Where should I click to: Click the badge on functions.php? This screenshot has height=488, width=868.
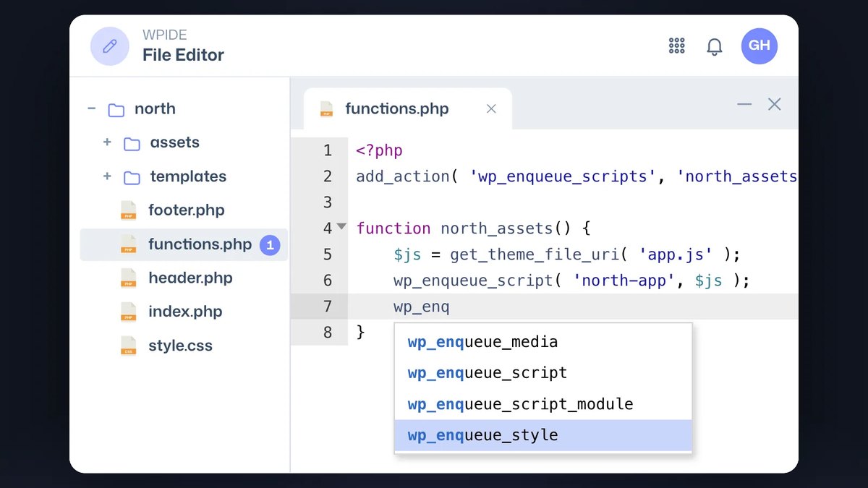pos(270,245)
